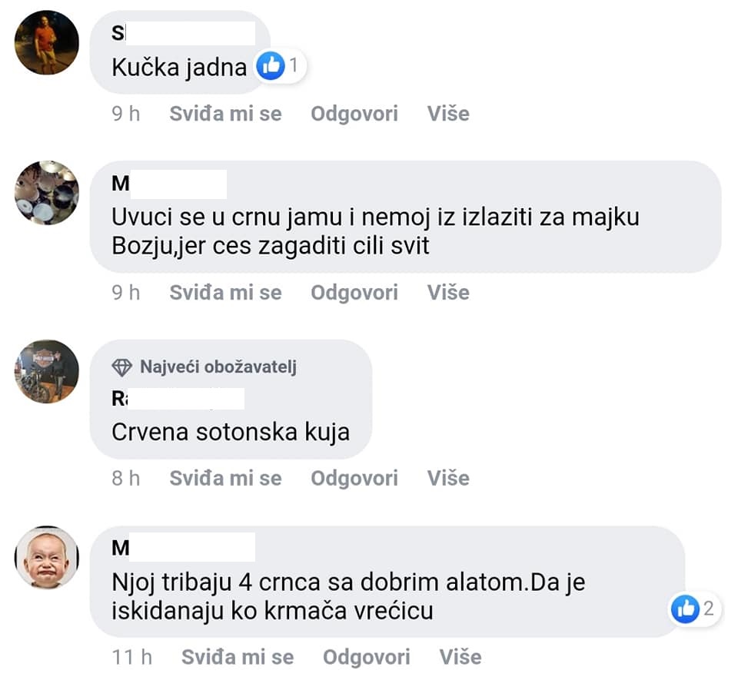Click 'Sviđa mi se' under 'Crvena sotonska kuja'
738x700 pixels.
click(x=225, y=479)
